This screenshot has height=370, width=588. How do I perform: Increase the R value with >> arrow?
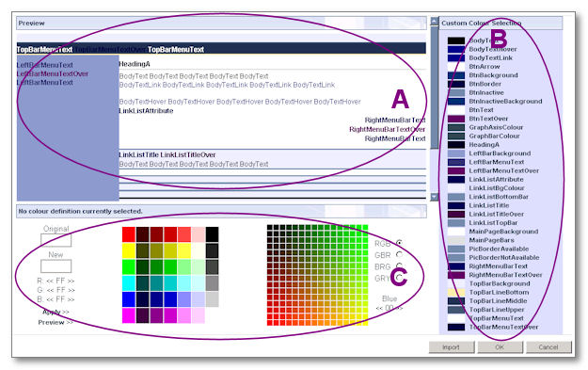click(x=72, y=281)
